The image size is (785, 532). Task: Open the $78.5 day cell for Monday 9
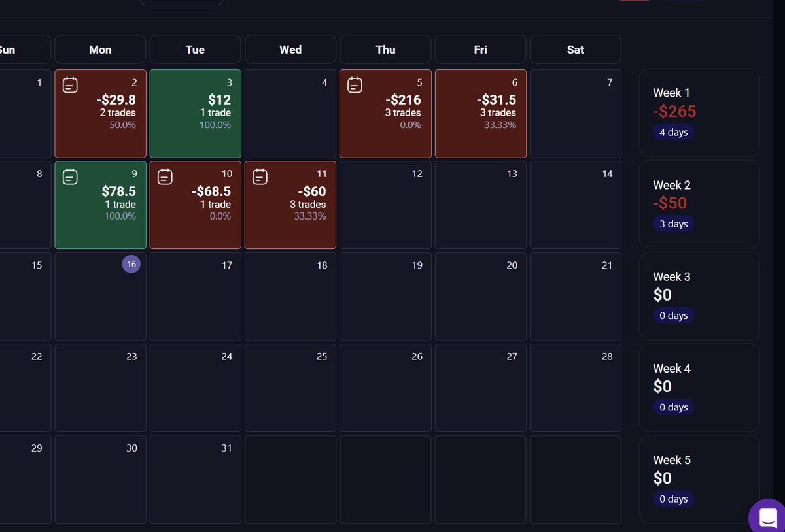pyautogui.click(x=100, y=205)
